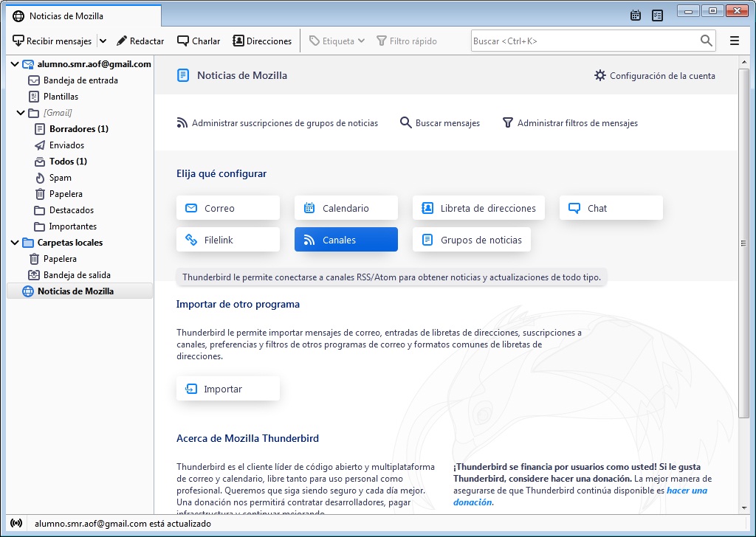Collapse the alumno.smr.aof@gmail.com account tree
Screen dimensions: 756x537
(15, 64)
